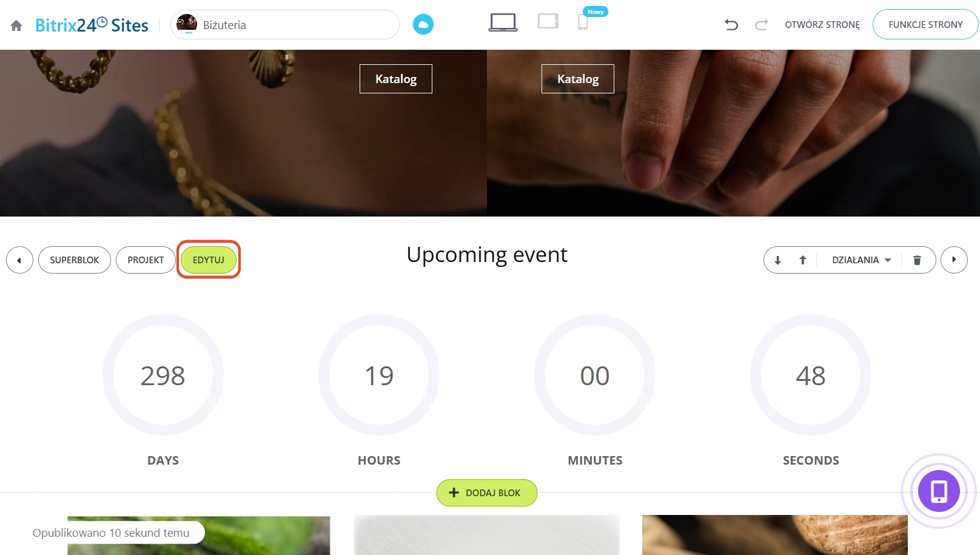Open the SUPERBLOK option

click(75, 260)
